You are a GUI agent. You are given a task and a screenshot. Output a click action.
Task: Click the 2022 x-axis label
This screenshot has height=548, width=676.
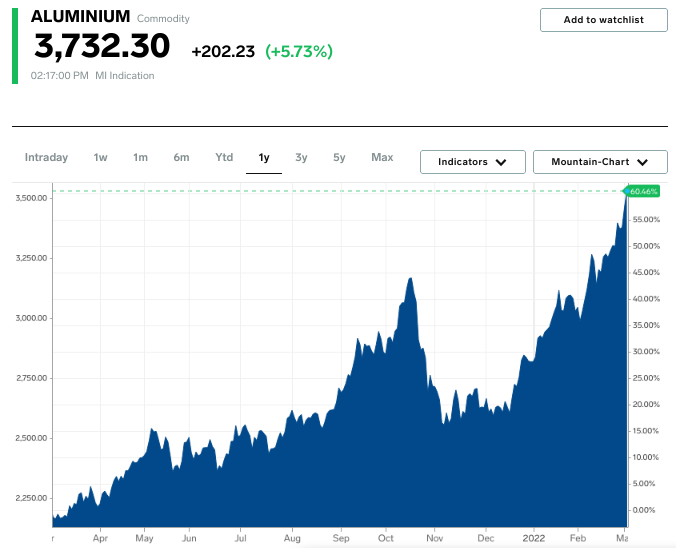click(x=534, y=538)
